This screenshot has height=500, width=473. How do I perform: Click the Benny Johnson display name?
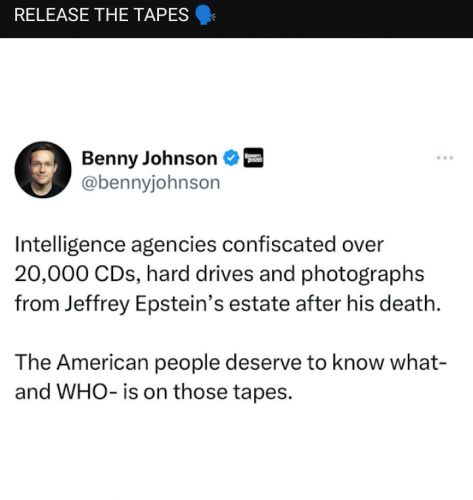(x=149, y=158)
